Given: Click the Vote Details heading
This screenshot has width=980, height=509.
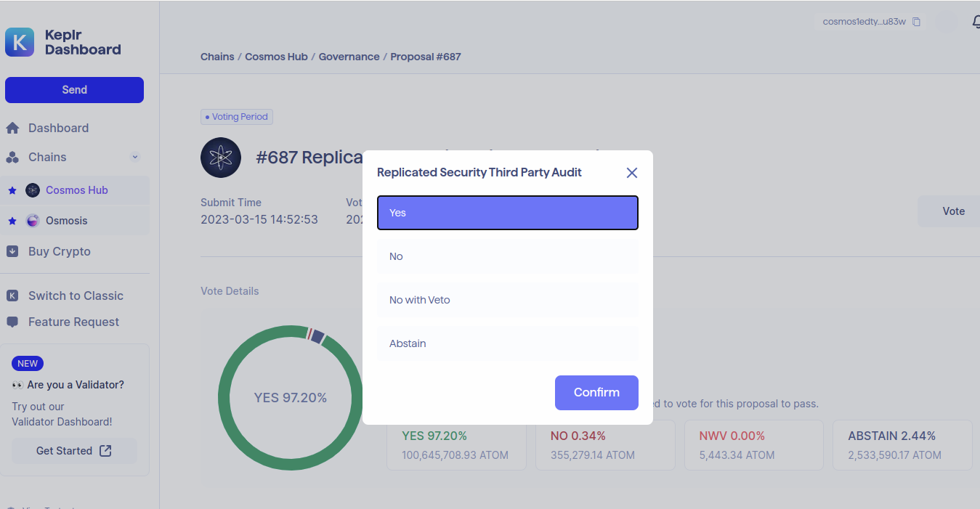Looking at the screenshot, I should coord(230,291).
